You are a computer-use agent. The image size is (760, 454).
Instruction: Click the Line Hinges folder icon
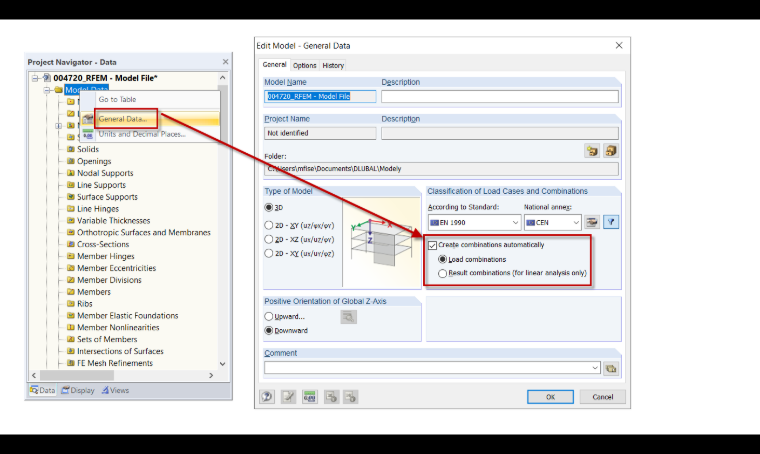tap(71, 209)
